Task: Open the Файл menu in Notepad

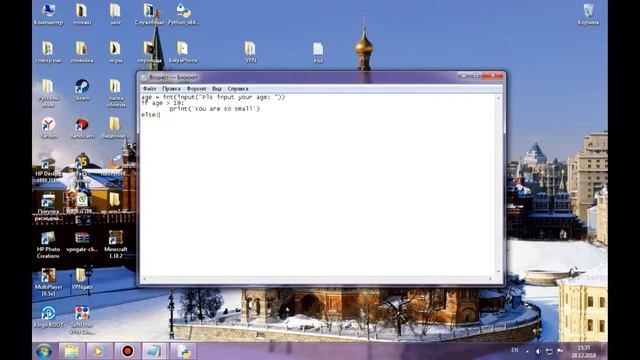Action: pyautogui.click(x=149, y=89)
